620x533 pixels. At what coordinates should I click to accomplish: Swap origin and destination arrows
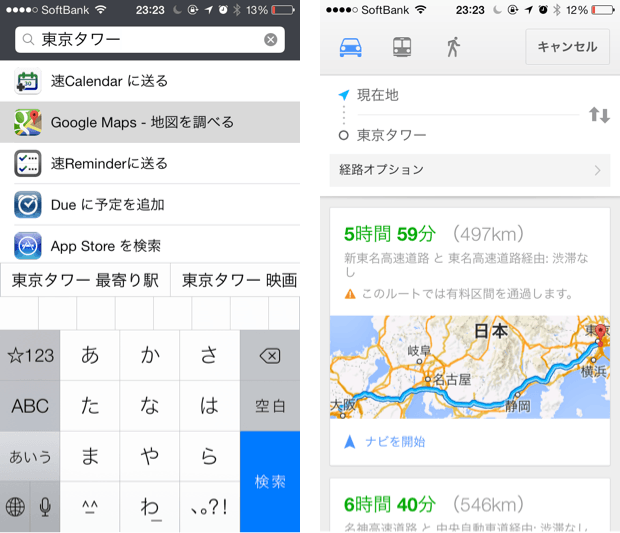[x=599, y=115]
